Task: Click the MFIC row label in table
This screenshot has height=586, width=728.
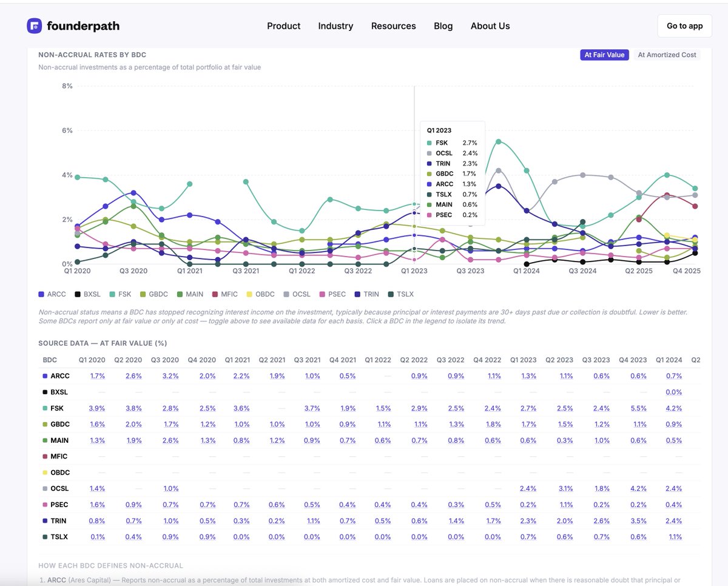Action: pyautogui.click(x=55, y=456)
